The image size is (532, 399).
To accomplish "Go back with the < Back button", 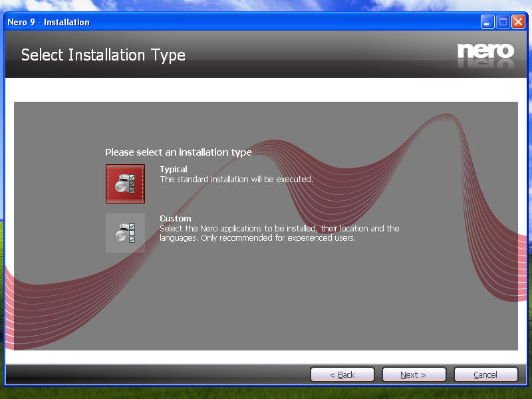I will tap(342, 374).
